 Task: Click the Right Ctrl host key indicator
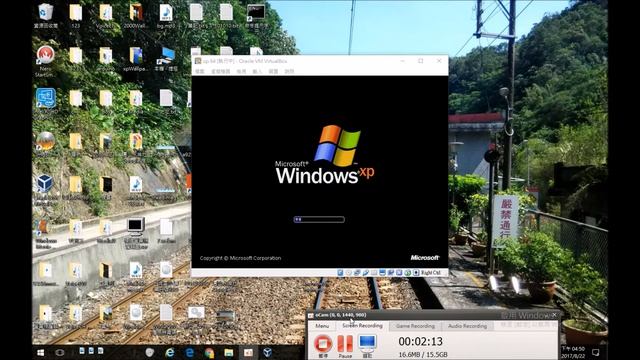[431, 273]
